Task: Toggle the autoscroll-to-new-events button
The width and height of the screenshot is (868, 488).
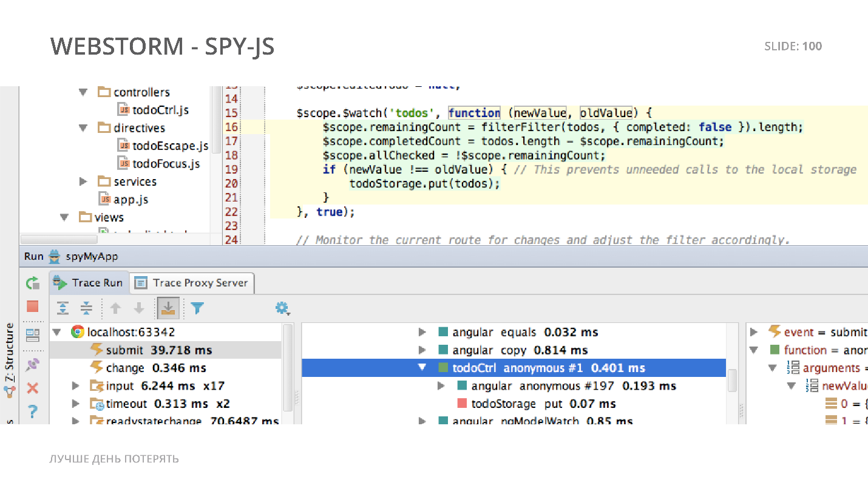Action: coord(168,308)
